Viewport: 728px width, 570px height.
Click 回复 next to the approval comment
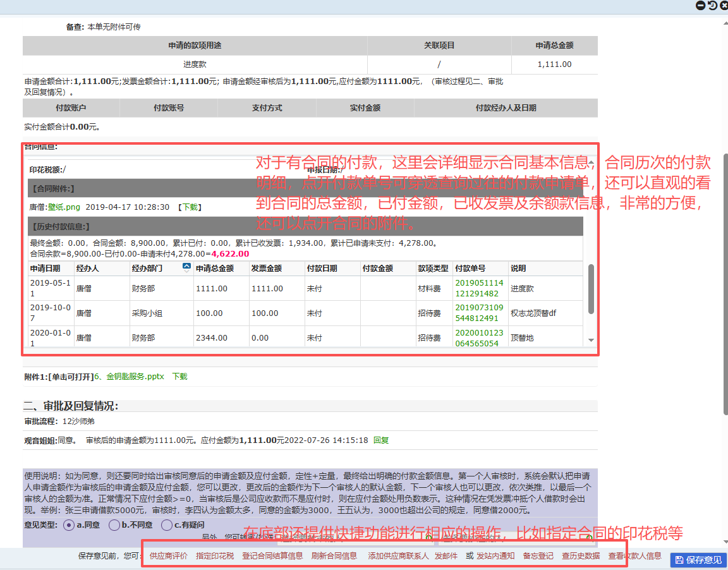point(380,440)
